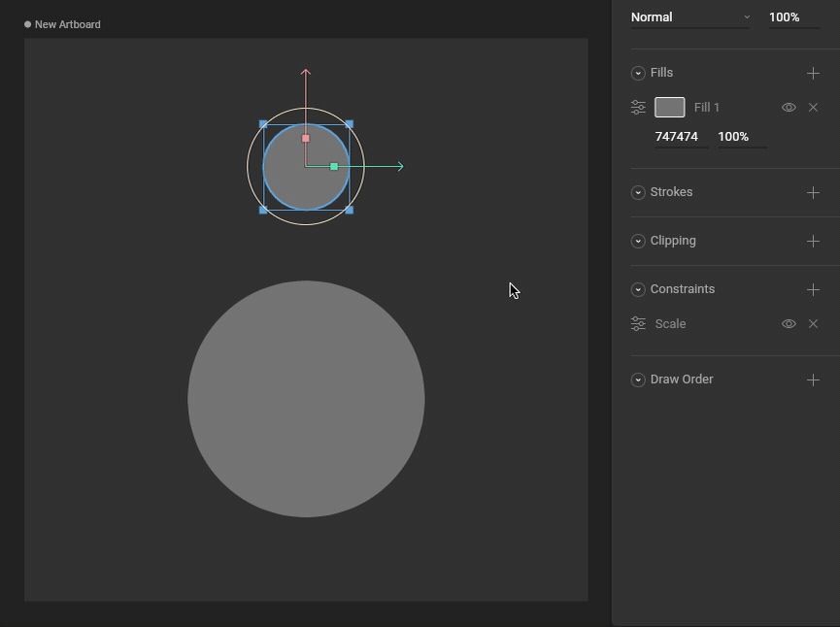
Task: Open Scale constraint options sliders icon
Action: [x=638, y=324]
